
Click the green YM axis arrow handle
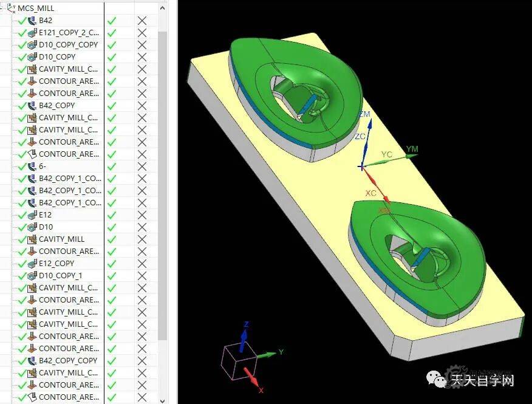(x=412, y=156)
